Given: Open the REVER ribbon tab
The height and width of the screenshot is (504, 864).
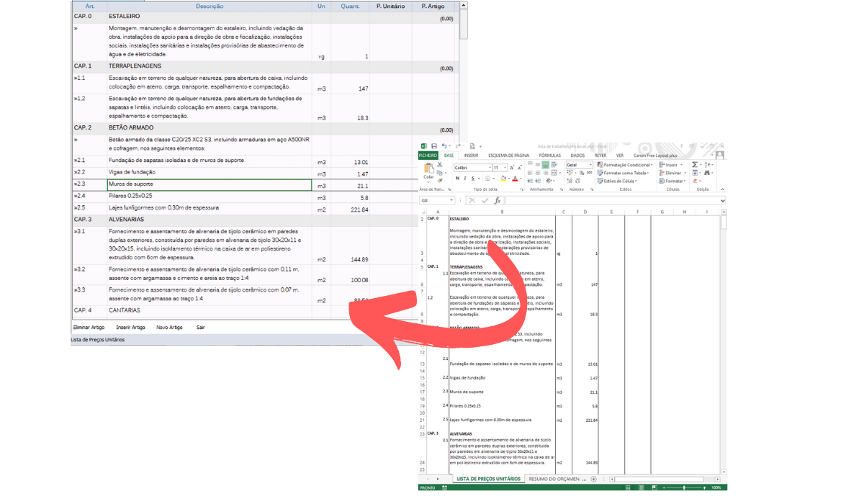Looking at the screenshot, I should point(600,156).
